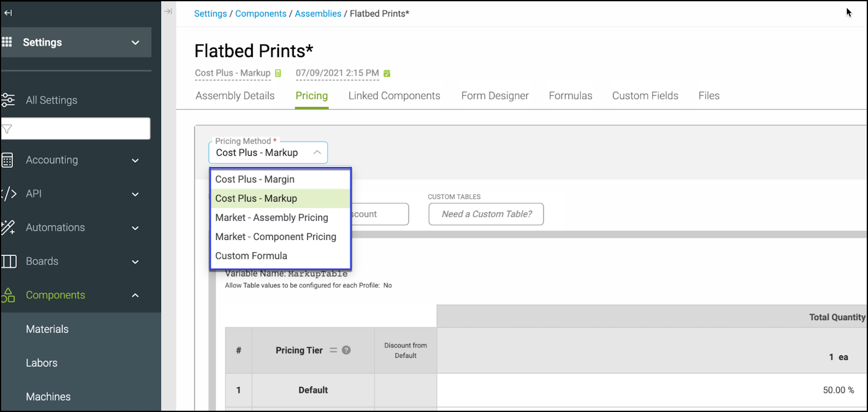Click the calculator icon beside Cost Plus - Markup
This screenshot has height=412, width=868.
[x=278, y=73]
